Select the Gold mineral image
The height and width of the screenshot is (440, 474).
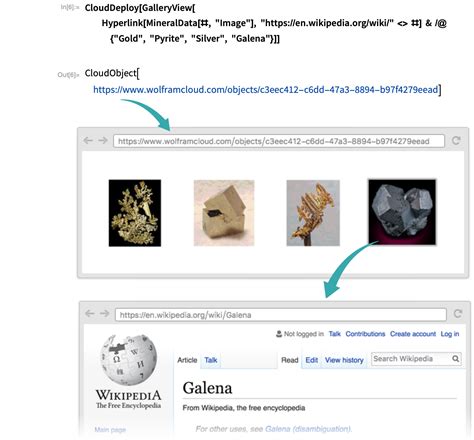click(x=135, y=213)
